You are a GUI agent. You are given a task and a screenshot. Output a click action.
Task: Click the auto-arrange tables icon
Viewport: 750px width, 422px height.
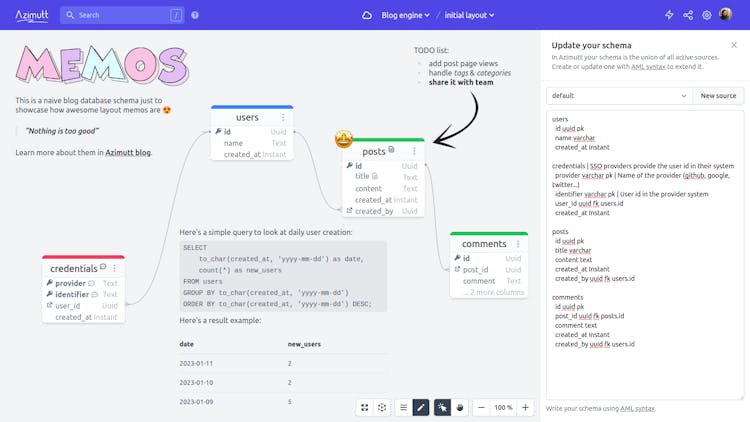click(382, 408)
